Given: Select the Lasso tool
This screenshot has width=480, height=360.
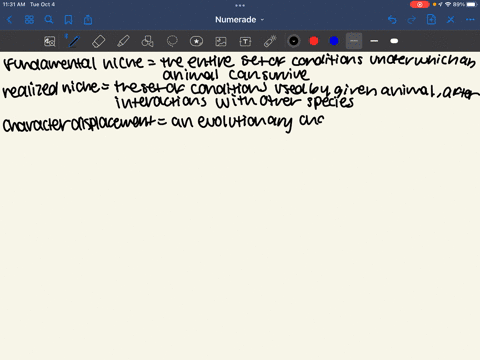Looking at the screenshot, I should (172, 41).
